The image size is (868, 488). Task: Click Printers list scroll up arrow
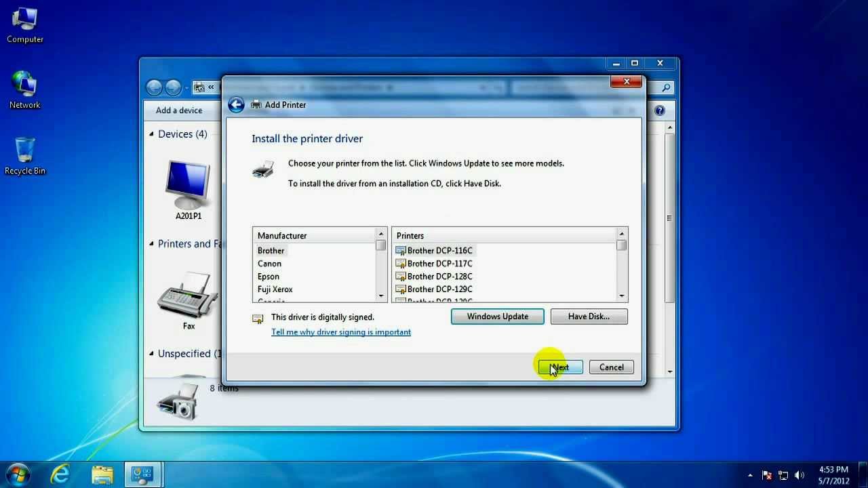pos(622,235)
